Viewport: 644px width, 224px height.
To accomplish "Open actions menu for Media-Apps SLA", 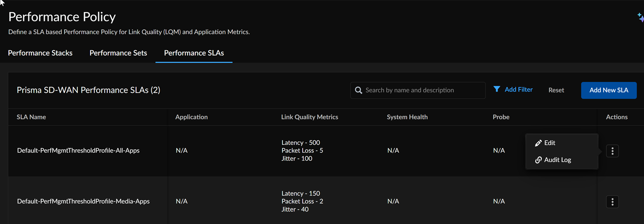I will tap(612, 202).
